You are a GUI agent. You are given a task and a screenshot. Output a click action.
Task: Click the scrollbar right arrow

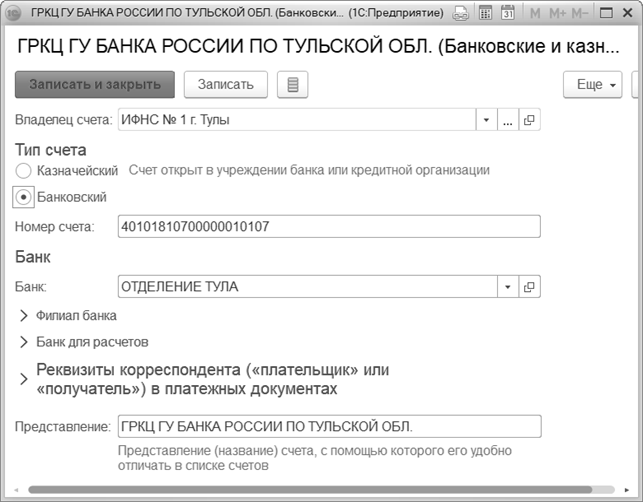pyautogui.click(x=627, y=490)
